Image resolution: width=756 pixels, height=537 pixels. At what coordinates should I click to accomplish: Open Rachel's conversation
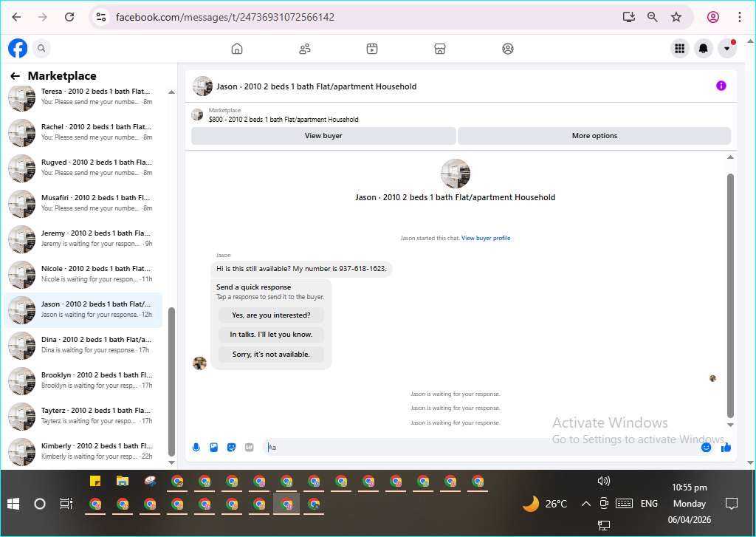coord(83,131)
